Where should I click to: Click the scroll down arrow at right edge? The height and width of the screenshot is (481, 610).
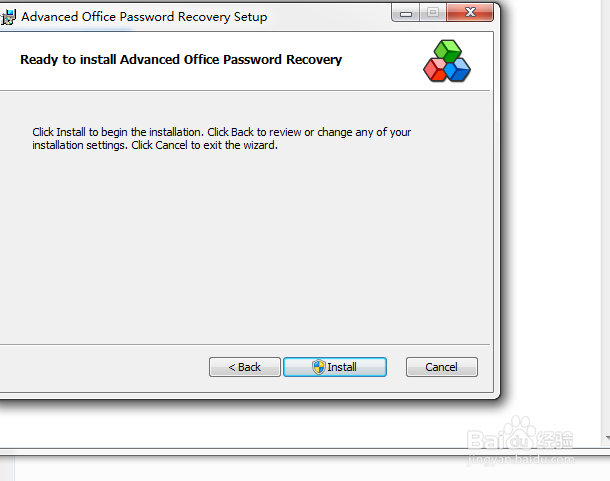(608, 438)
